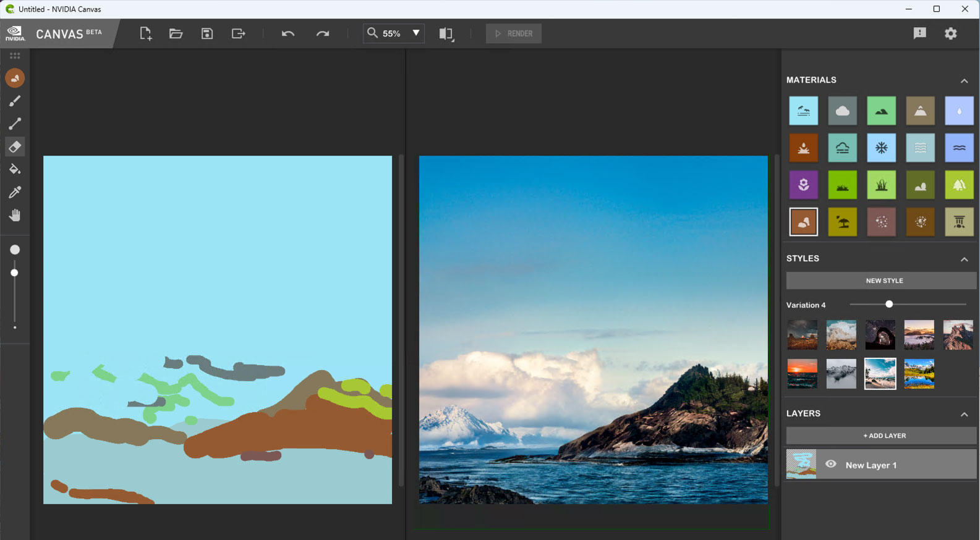Select the Line tool
The image size is (980, 540).
point(15,124)
